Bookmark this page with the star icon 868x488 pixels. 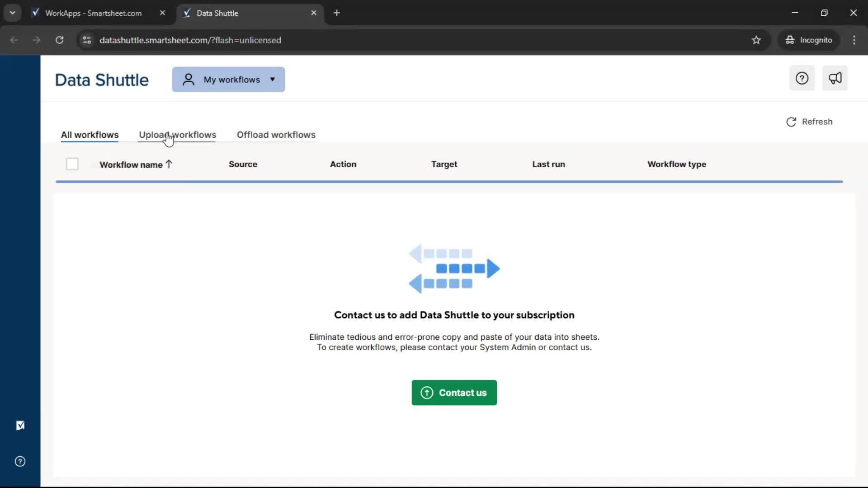[757, 40]
